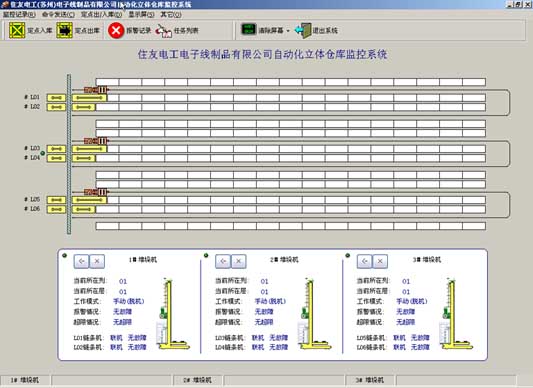The image size is (533, 388).
Task: Click the 定点入库 yellow crate icon
Action: coord(17,30)
